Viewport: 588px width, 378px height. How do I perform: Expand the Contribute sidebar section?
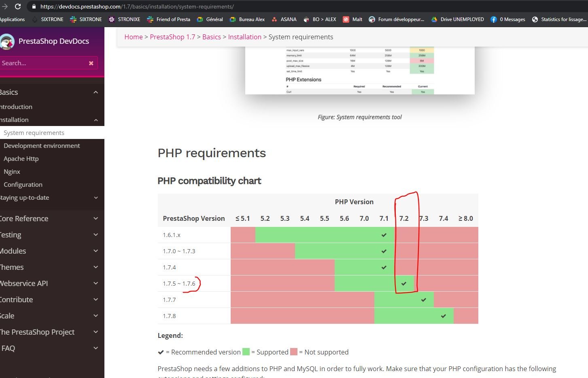pyautogui.click(x=96, y=300)
